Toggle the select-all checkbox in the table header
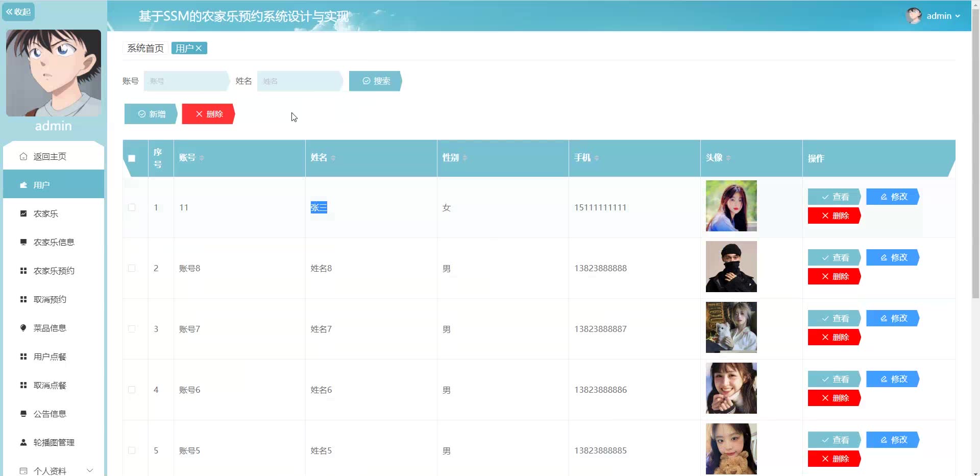980x476 pixels. tap(132, 159)
